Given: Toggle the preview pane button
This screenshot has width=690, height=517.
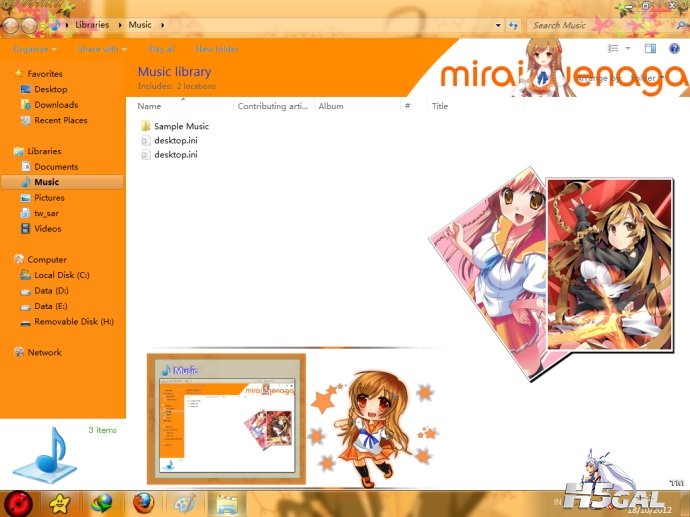Looking at the screenshot, I should 650,48.
